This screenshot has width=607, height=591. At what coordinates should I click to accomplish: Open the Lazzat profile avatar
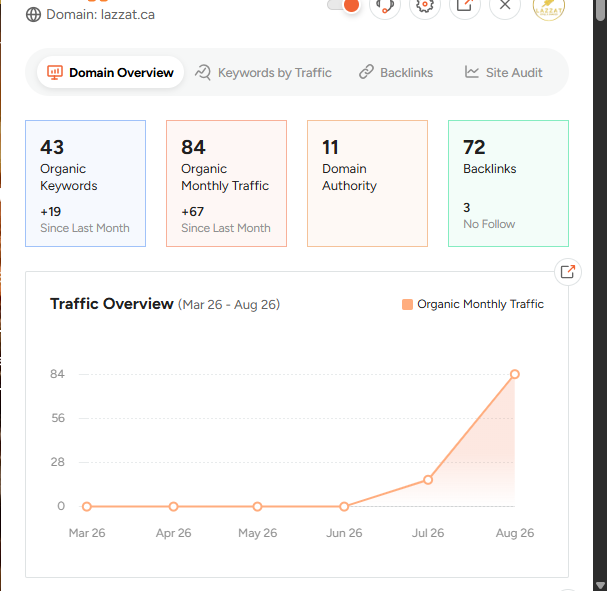(549, 8)
